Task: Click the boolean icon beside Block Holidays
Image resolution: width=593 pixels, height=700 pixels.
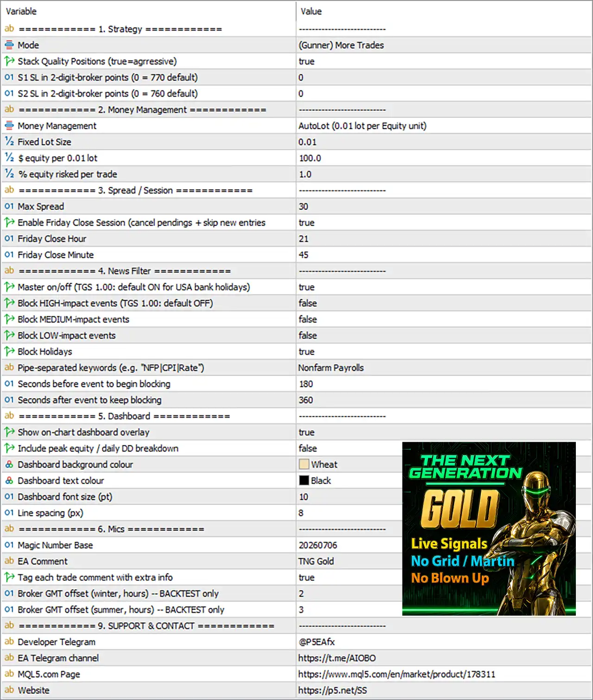Action: click(x=9, y=351)
